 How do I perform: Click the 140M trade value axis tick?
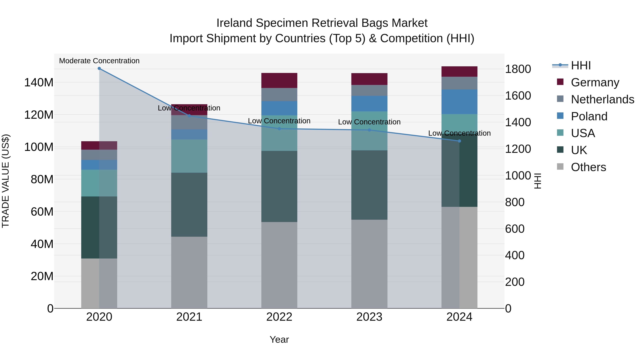[x=39, y=82]
